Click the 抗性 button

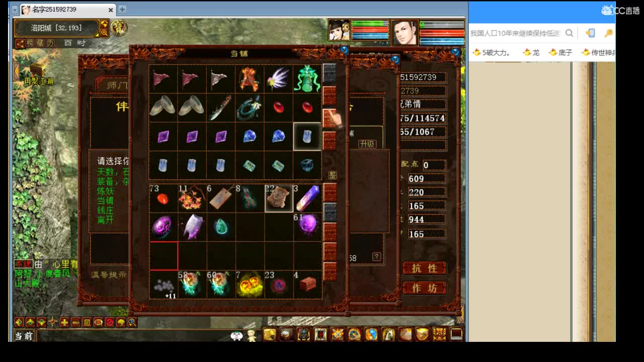[x=424, y=268]
